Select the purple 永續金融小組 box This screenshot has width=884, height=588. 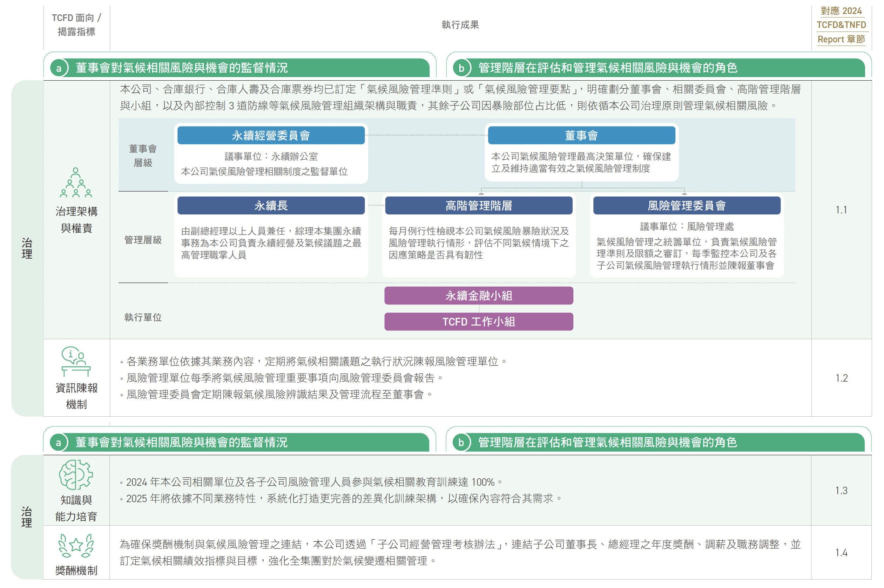[478, 295]
